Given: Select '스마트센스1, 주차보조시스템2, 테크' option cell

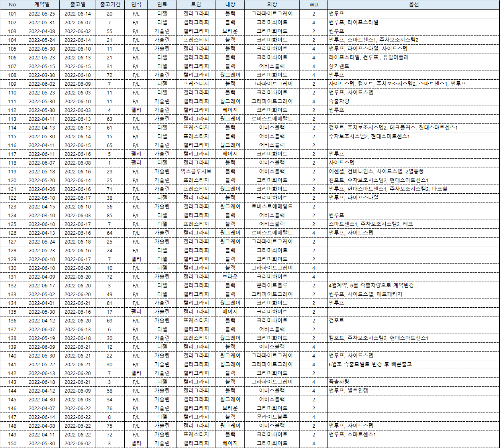Looking at the screenshot, I should [414, 224].
